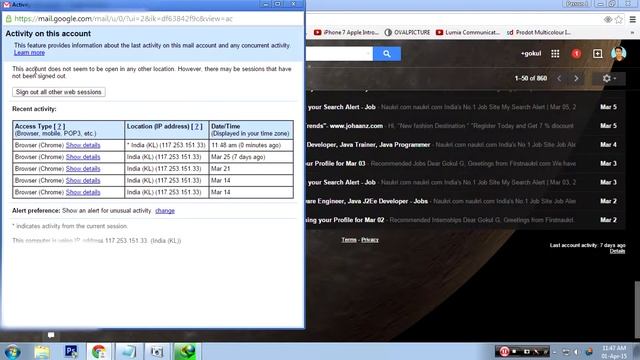Click the bookmark star in Chrome address bar
640x360 pixels.
[619, 19]
